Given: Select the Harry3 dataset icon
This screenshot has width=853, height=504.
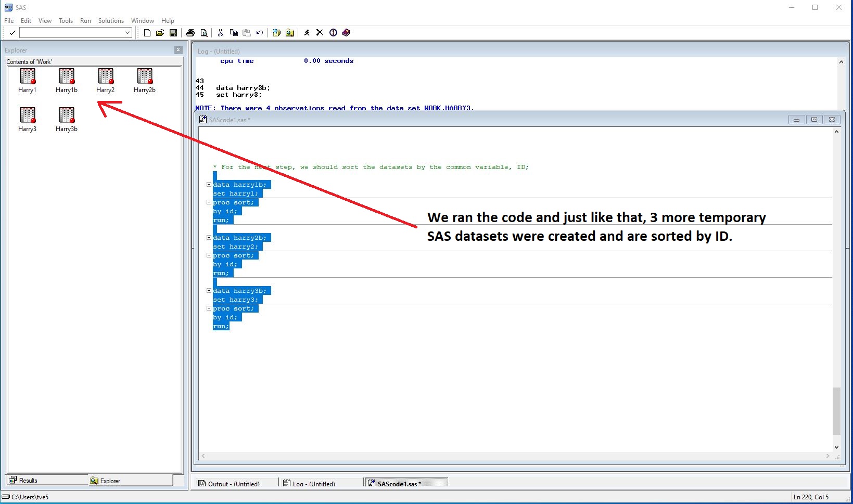Looking at the screenshot, I should point(28,115).
